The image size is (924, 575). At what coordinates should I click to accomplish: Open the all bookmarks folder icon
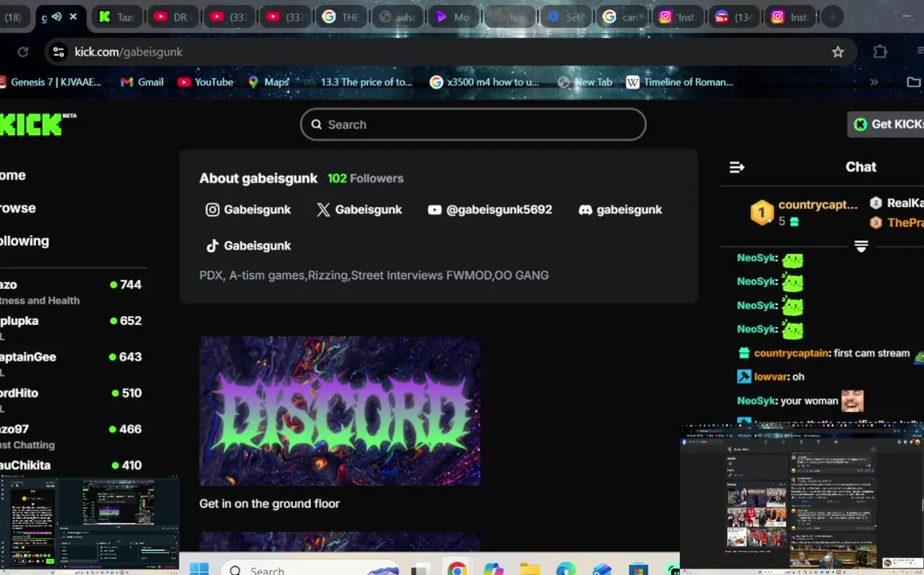tap(914, 82)
